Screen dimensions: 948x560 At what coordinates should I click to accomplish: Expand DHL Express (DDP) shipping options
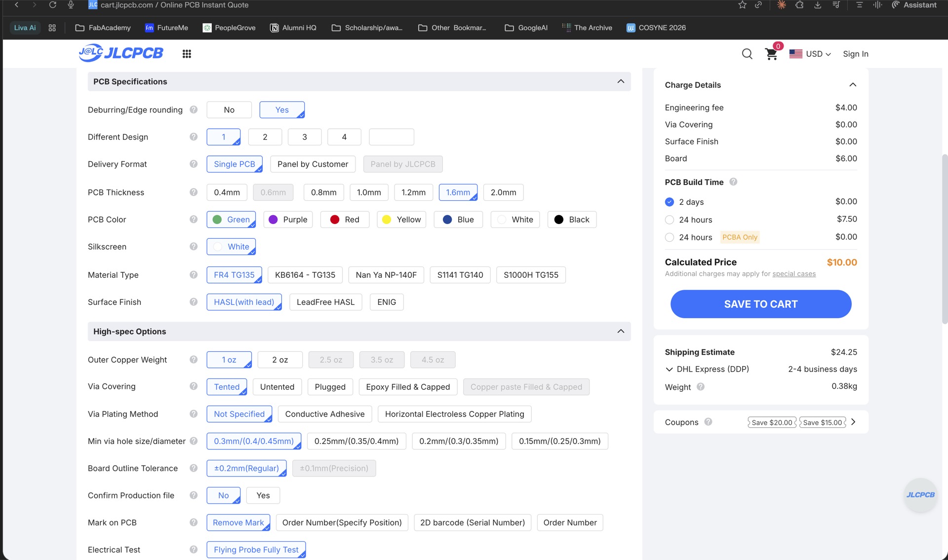tap(669, 369)
